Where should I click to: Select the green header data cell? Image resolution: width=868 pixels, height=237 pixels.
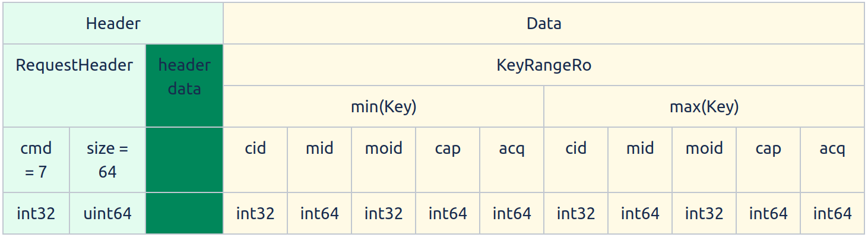184,86
